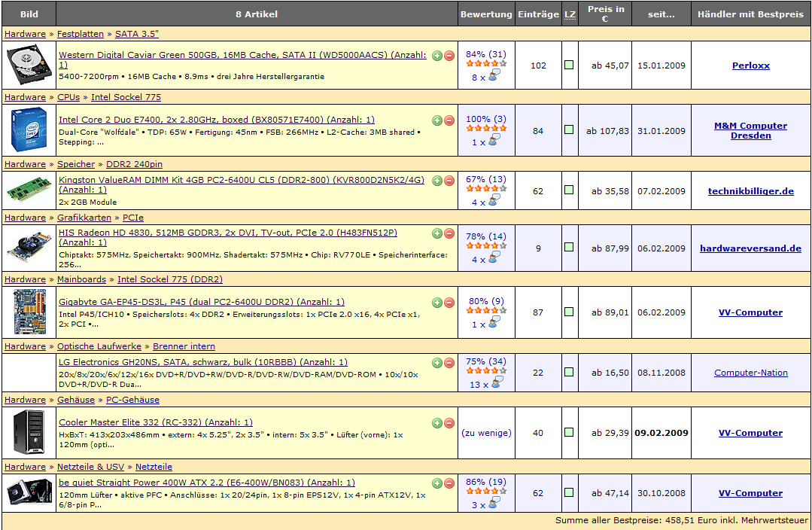Screen dimensions: 812x530
Task: Open the 4 reviews icon for Kingston ValueRAM
Action: pyautogui.click(x=494, y=200)
